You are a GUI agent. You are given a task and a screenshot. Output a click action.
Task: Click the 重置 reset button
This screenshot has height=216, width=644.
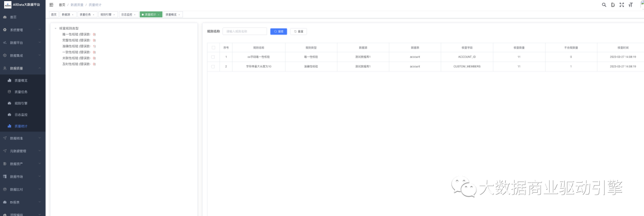(x=299, y=31)
